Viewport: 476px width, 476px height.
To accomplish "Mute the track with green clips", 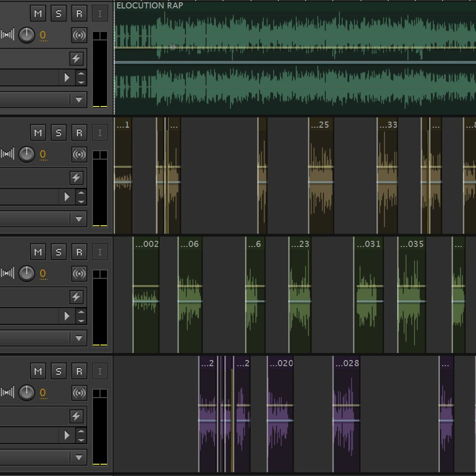I will tap(38, 252).
